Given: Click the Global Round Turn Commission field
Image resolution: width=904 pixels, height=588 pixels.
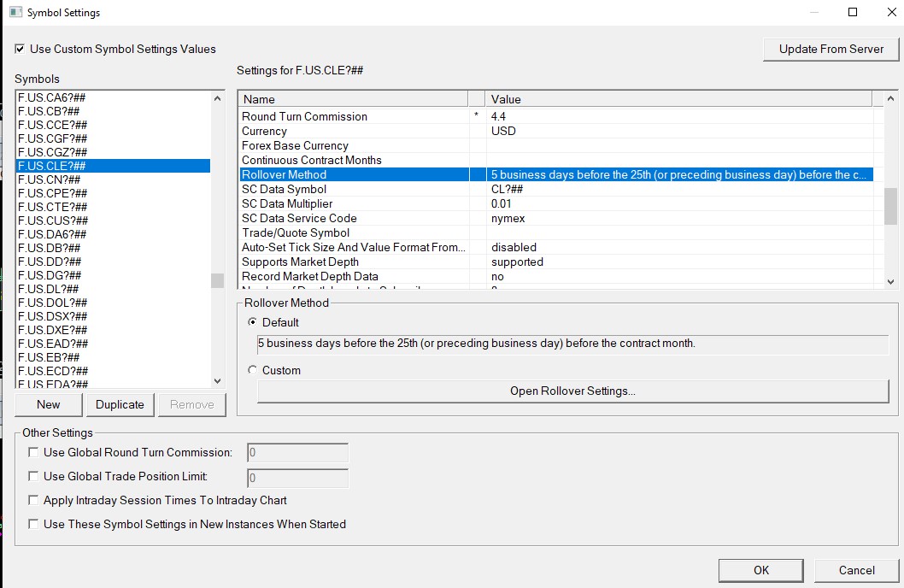Looking at the screenshot, I should click(x=297, y=452).
